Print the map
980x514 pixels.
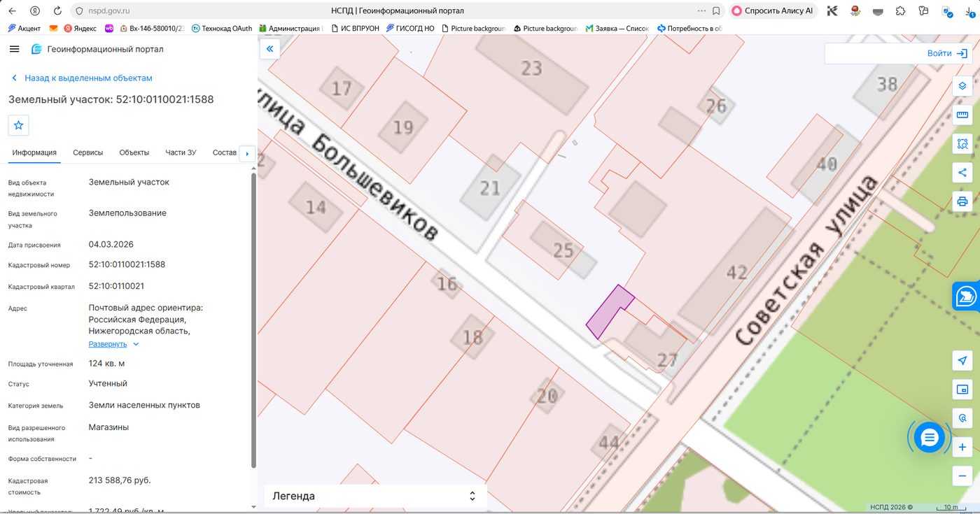(962, 202)
